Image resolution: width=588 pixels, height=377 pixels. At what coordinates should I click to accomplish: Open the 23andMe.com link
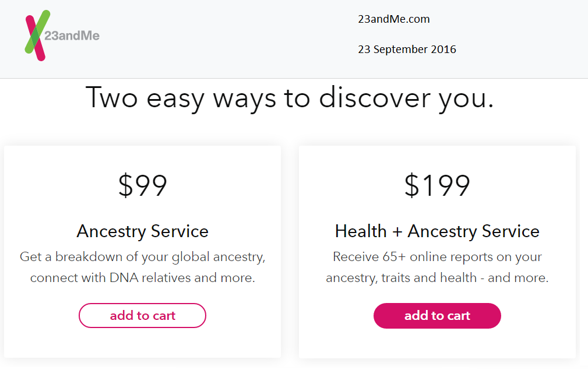393,19
